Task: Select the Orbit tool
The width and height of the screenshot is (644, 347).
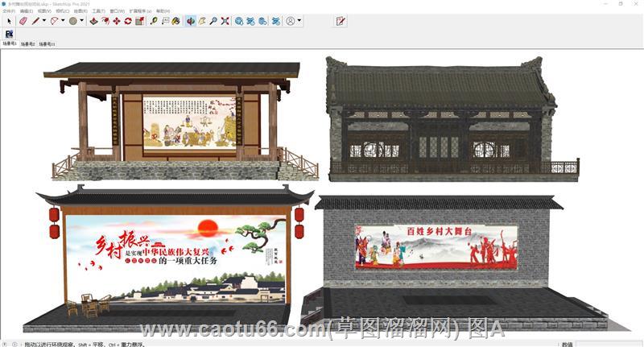Action: 191,21
